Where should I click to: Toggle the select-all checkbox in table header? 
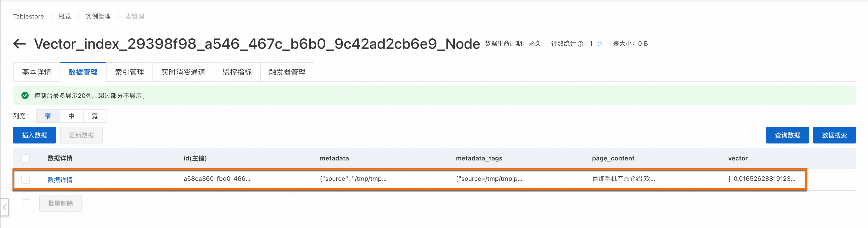tap(26, 158)
